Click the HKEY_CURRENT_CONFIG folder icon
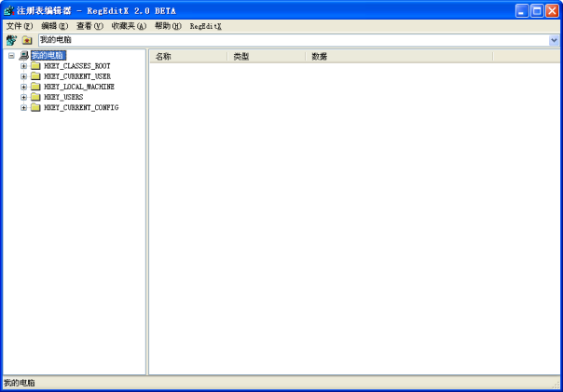This screenshot has width=563, height=392. pos(35,107)
